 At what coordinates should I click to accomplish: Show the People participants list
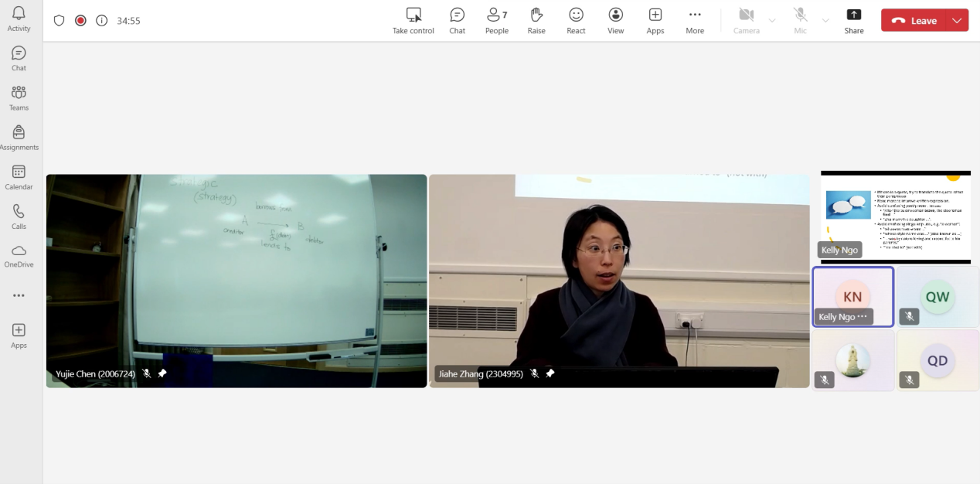click(x=496, y=21)
